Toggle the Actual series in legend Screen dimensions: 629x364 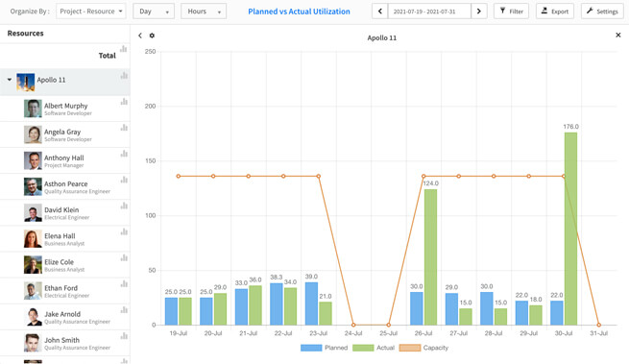pyautogui.click(x=374, y=348)
